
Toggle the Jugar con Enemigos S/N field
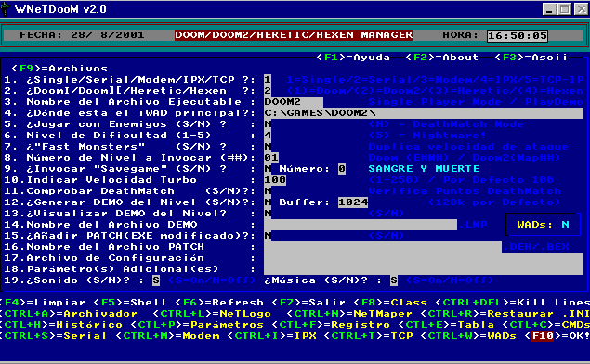pos(268,124)
